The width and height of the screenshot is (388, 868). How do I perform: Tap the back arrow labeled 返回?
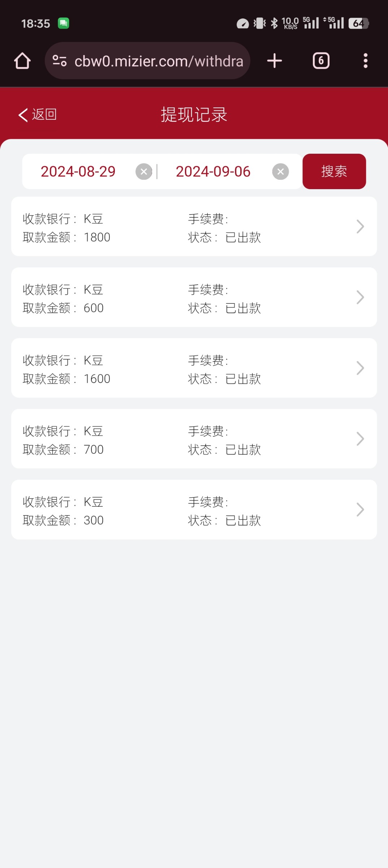click(x=38, y=115)
